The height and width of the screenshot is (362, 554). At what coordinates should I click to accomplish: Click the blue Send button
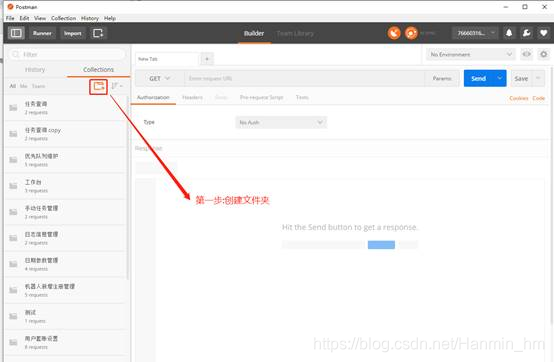[x=479, y=78]
